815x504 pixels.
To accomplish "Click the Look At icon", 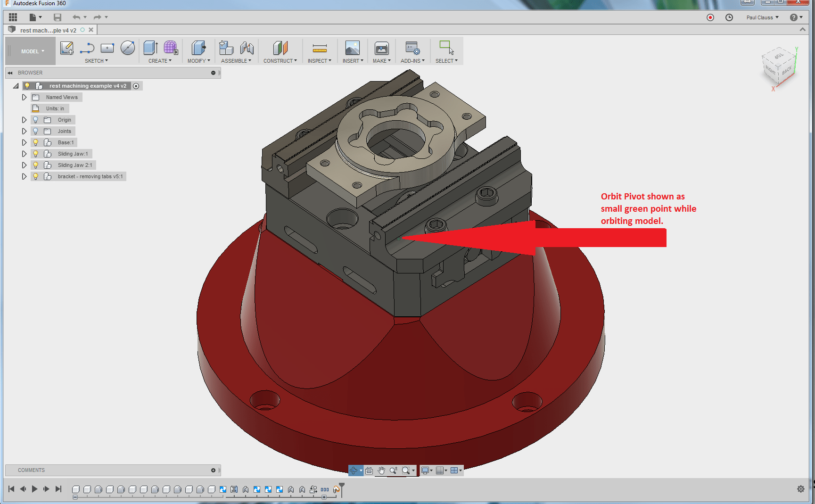I will pyautogui.click(x=369, y=470).
